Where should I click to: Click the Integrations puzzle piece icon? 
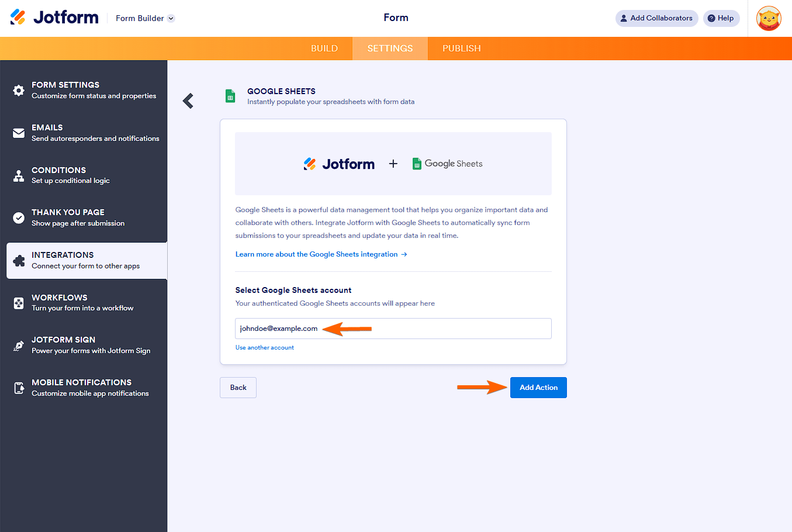pos(19,260)
